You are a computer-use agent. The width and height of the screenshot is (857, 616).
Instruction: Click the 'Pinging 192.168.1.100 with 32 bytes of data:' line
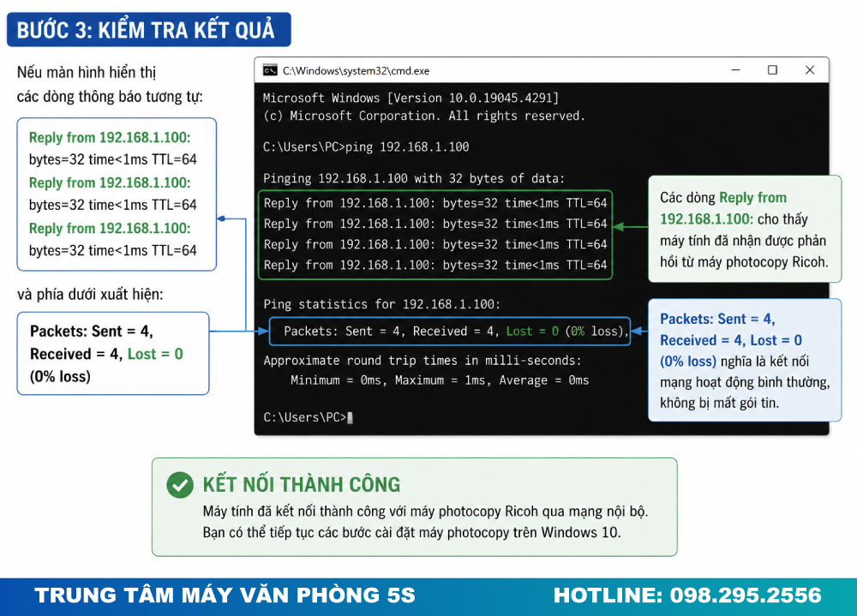click(414, 179)
